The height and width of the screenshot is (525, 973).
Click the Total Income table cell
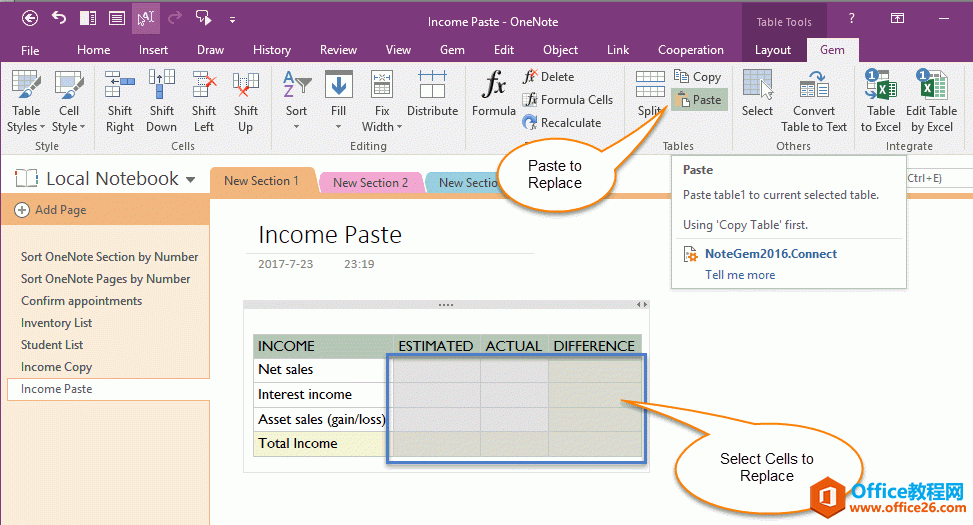pyautogui.click(x=322, y=443)
